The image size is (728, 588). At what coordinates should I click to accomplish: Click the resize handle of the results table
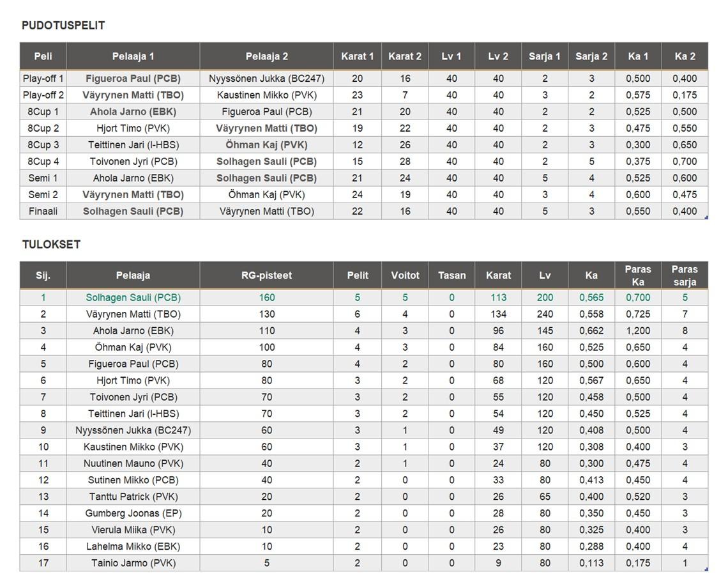pyautogui.click(x=706, y=569)
